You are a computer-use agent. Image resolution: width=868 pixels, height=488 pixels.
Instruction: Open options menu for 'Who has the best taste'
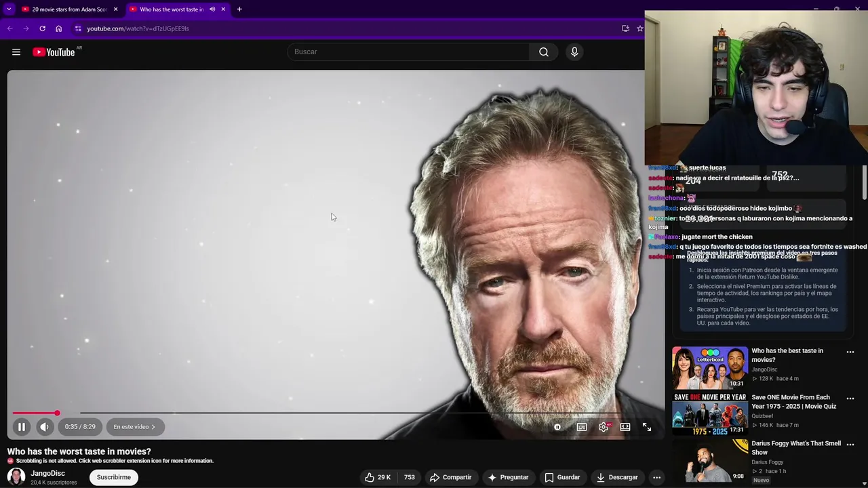point(850,352)
